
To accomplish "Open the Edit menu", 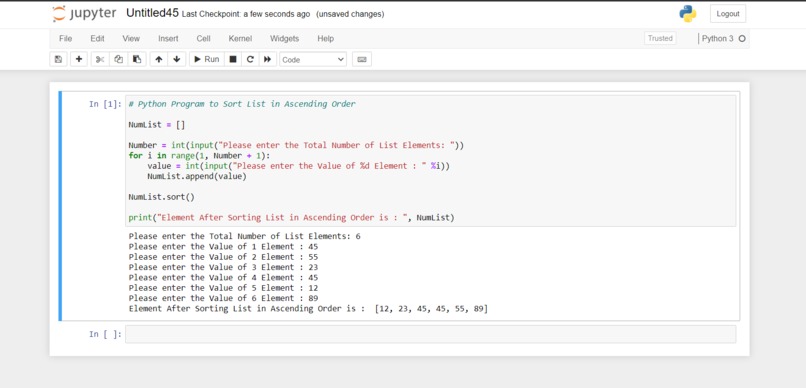I will (x=97, y=39).
